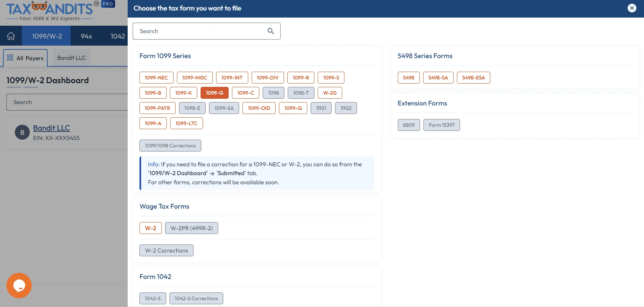This screenshot has width=644, height=307.
Task: Click the EIN: XX-XXX5455 text
Action: click(x=56, y=138)
